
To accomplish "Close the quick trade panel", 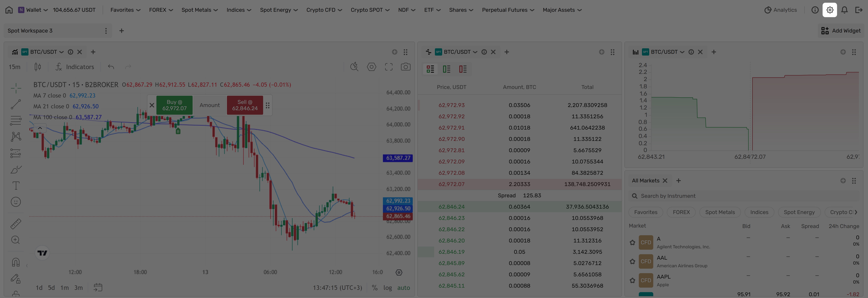I will [152, 105].
